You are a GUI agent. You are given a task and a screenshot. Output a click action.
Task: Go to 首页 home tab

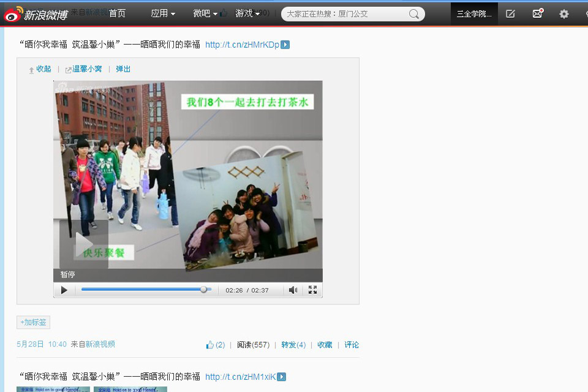[x=117, y=13]
